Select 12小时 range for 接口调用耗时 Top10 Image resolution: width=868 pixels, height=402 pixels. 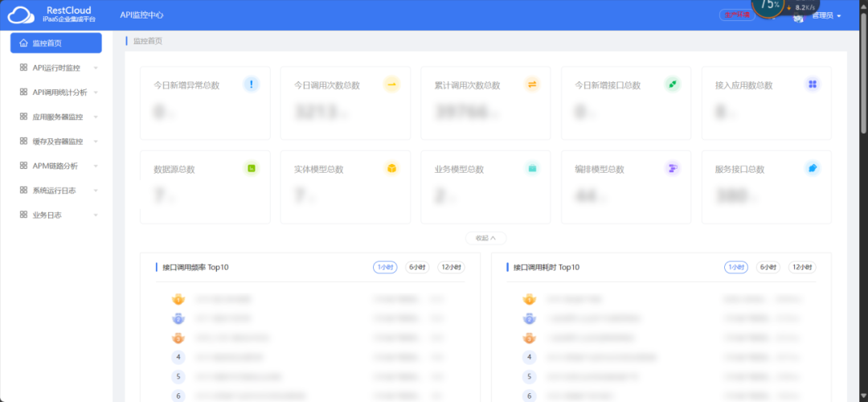point(802,268)
